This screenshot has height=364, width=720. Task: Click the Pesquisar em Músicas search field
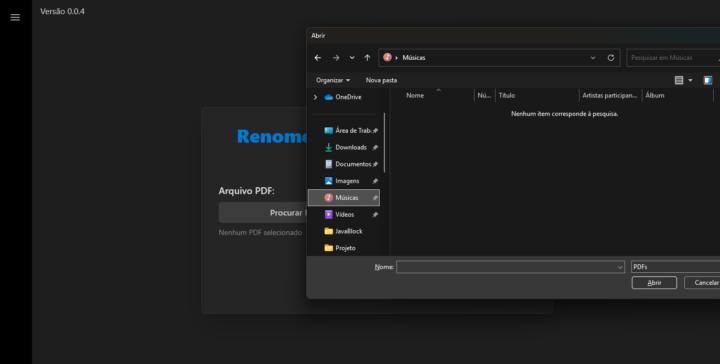click(x=673, y=58)
